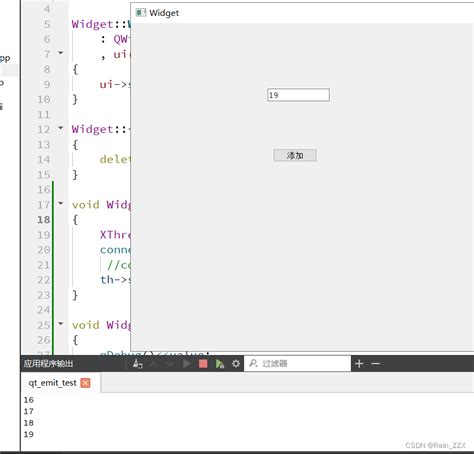The width and height of the screenshot is (474, 454).
Task: Clear the application output with the broom icon
Action: coord(138,364)
